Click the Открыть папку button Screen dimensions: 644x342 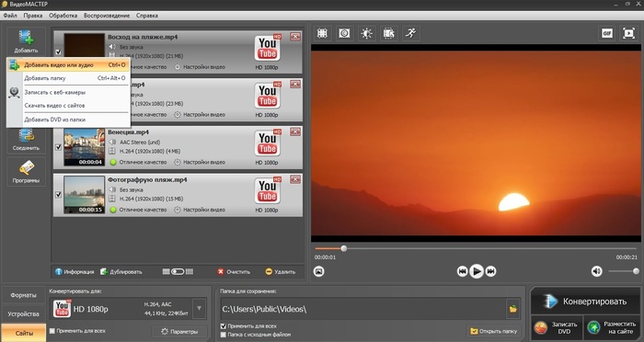point(494,331)
